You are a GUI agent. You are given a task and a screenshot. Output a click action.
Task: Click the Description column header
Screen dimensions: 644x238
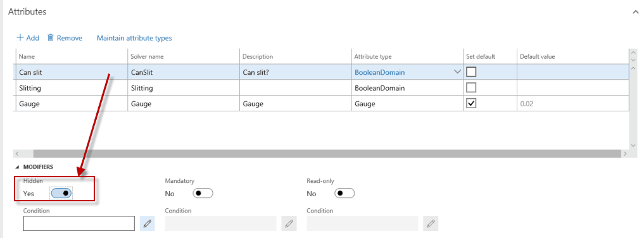click(295, 56)
